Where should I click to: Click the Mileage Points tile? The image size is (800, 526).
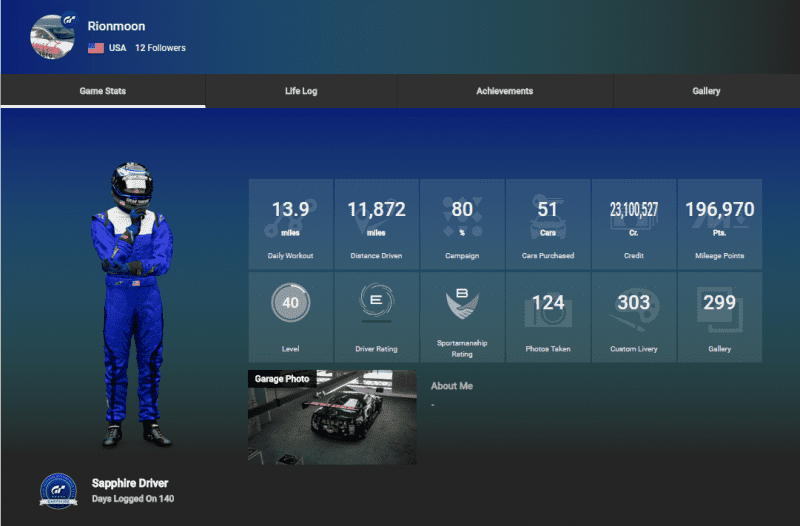(x=719, y=224)
